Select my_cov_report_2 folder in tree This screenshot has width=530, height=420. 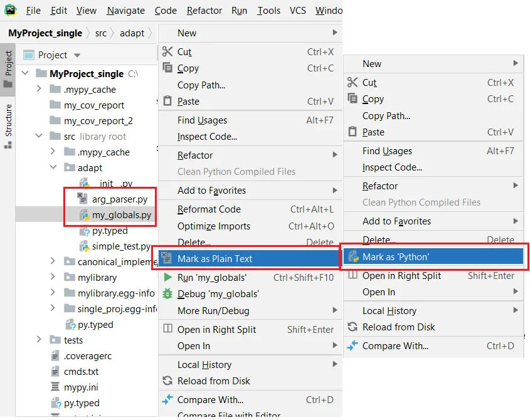pyautogui.click(x=98, y=120)
